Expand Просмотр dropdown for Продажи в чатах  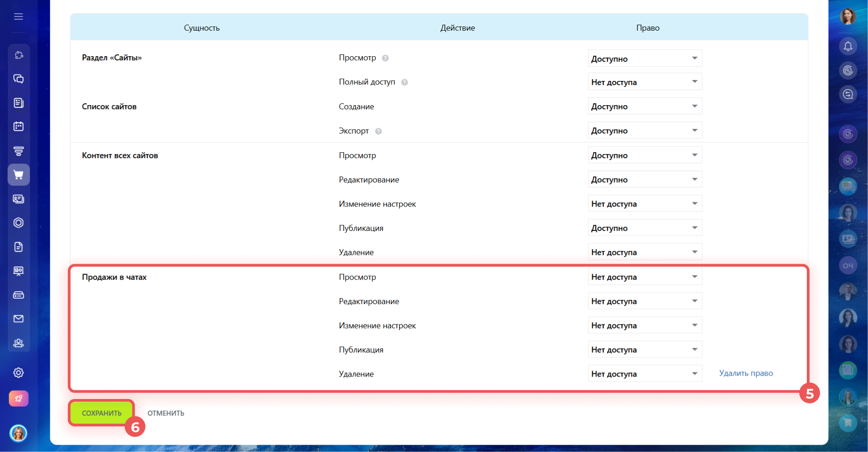644,277
